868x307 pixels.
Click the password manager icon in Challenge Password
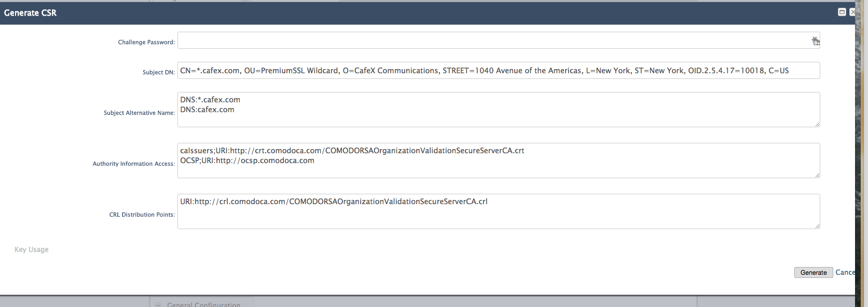(816, 41)
